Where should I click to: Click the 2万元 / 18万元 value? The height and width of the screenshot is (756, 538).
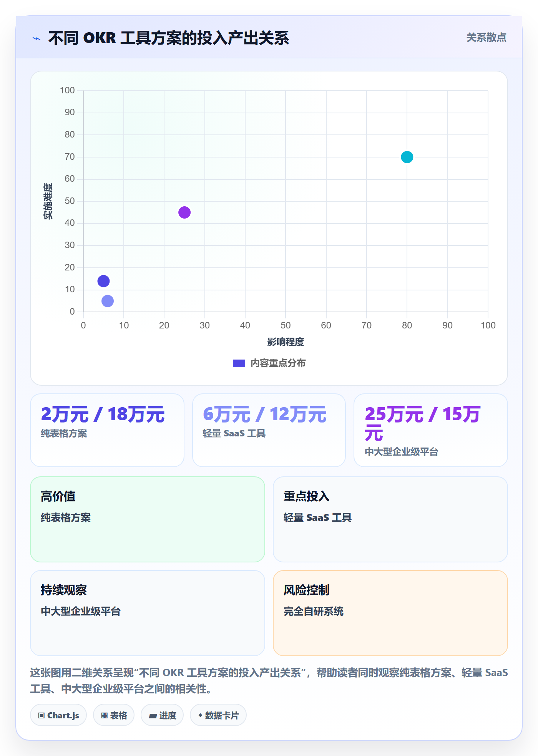[103, 414]
